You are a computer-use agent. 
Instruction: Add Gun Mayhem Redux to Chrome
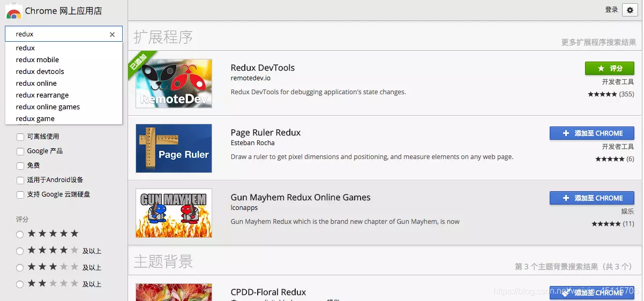click(592, 198)
